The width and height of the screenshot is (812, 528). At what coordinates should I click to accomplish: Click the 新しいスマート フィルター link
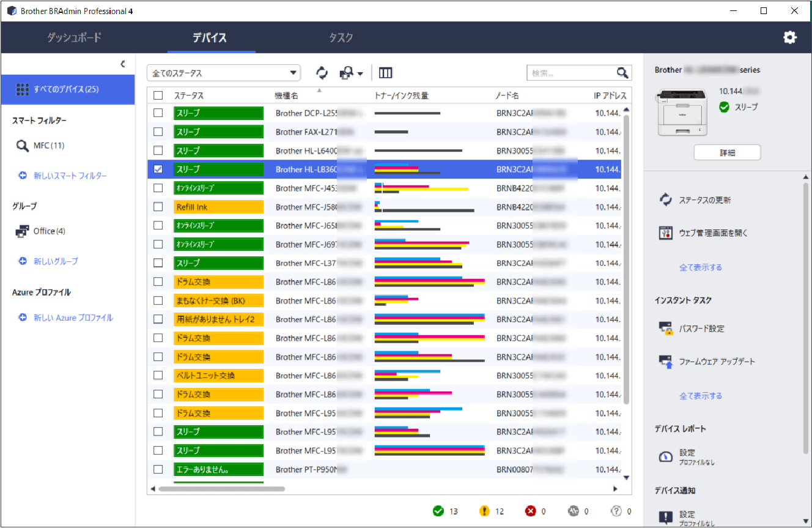(x=70, y=176)
